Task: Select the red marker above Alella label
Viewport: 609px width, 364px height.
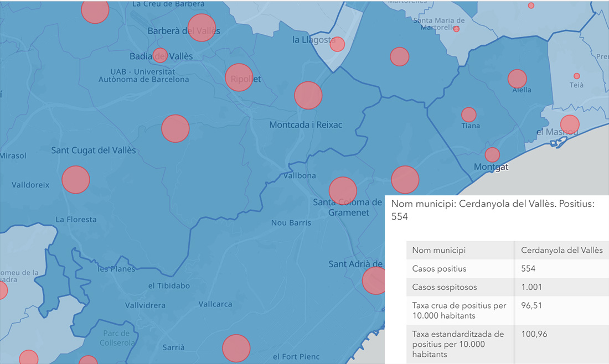Action: pyautogui.click(x=517, y=79)
